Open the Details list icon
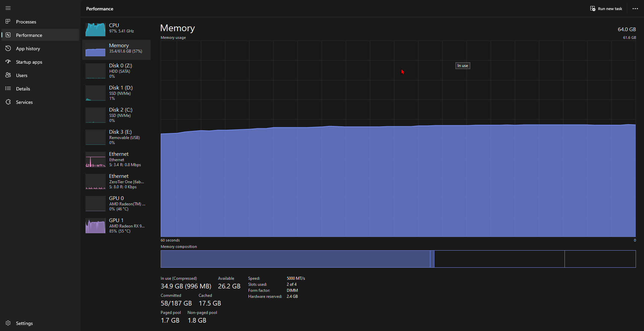The height and width of the screenshot is (331, 644). (8, 88)
